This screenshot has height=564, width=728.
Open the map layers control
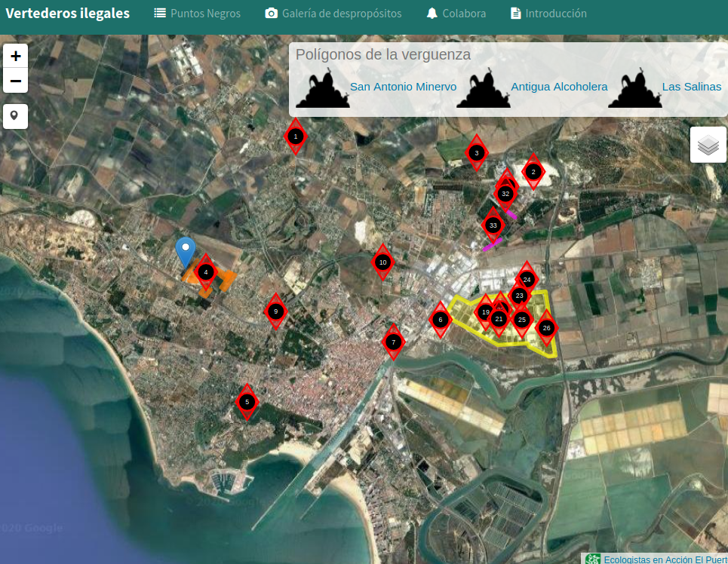[x=708, y=145]
